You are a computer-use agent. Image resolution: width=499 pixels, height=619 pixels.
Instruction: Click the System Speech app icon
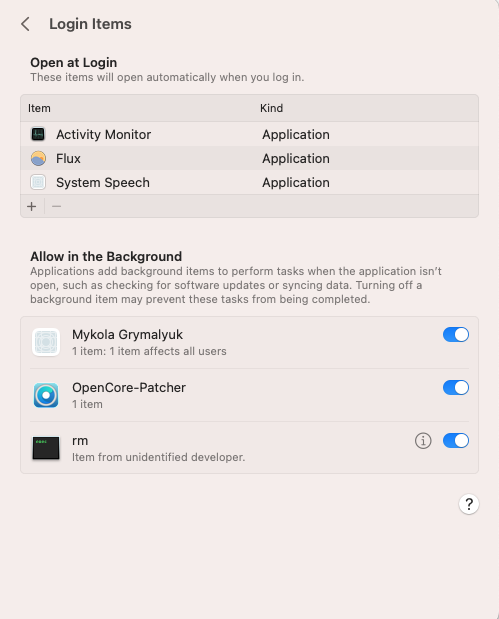38,182
